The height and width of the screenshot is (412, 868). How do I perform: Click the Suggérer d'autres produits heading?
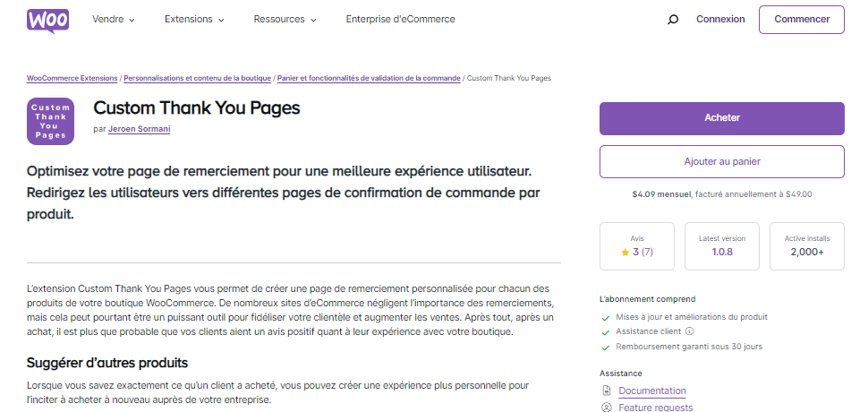click(107, 363)
